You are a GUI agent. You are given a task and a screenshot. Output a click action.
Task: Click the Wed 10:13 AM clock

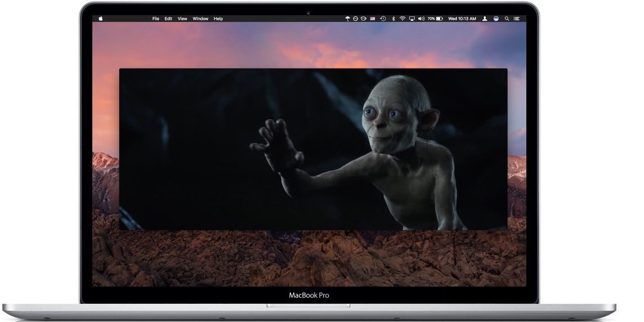tap(462, 19)
